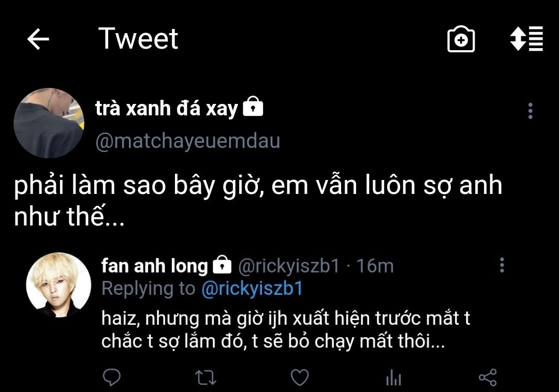Tap the reply text starting with haiz
This screenshot has height=392, width=559.
tap(286, 330)
